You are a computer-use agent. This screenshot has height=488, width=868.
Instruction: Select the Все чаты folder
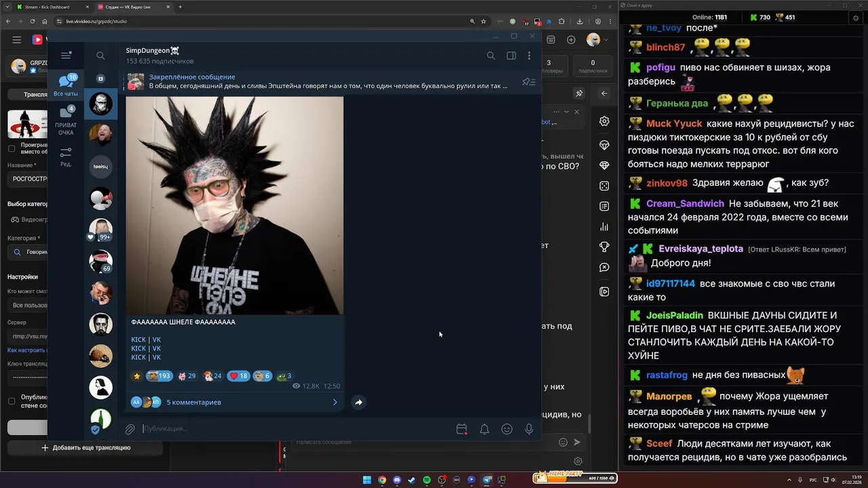click(66, 85)
